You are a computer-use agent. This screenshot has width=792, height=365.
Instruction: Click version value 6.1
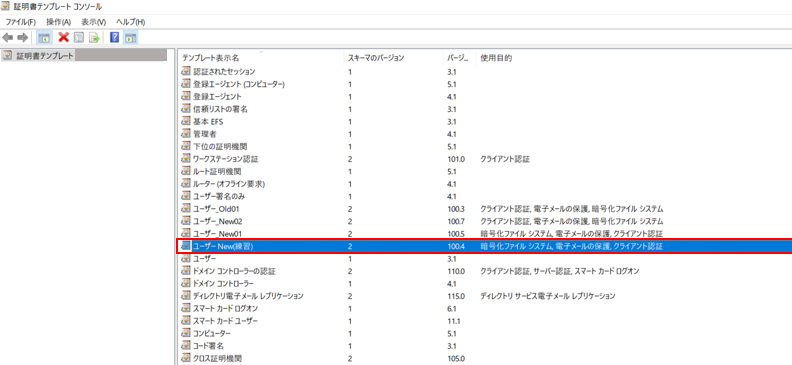click(452, 308)
